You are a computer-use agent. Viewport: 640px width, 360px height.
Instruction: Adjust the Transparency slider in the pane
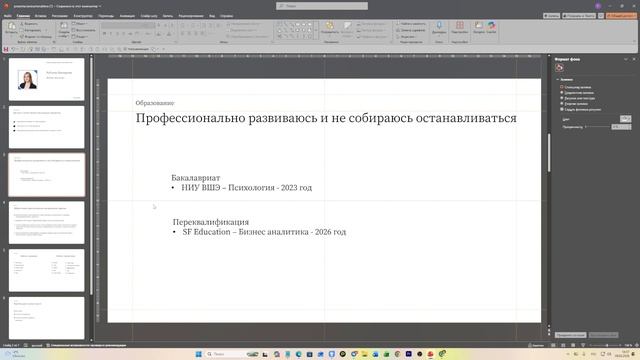pyautogui.click(x=597, y=127)
